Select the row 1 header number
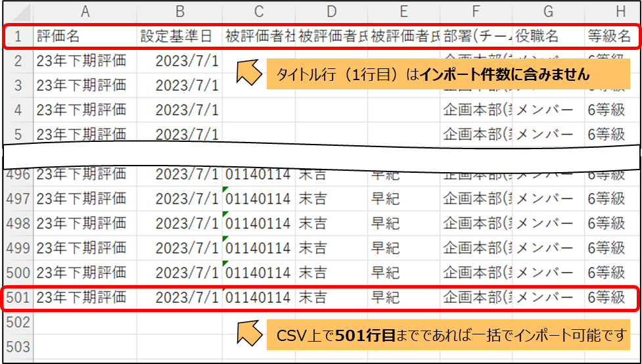Viewport: 642px width, 364px height. pos(18,36)
